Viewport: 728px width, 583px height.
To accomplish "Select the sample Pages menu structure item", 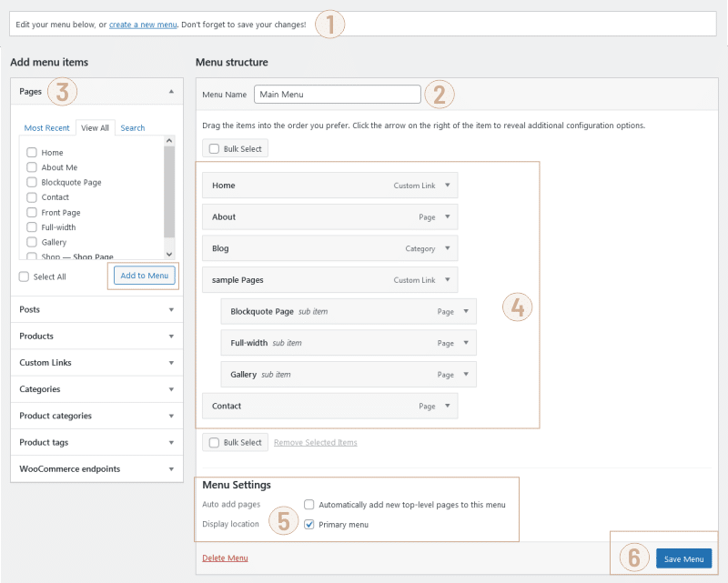I will point(330,280).
